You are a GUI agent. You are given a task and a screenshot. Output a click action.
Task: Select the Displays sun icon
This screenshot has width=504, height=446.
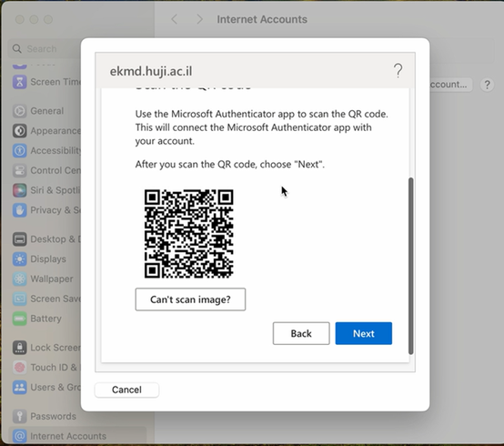click(x=20, y=259)
